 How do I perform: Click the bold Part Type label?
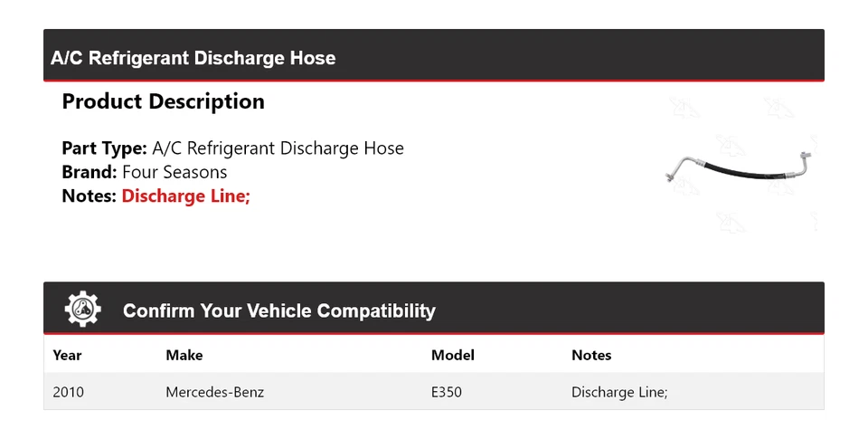104,148
